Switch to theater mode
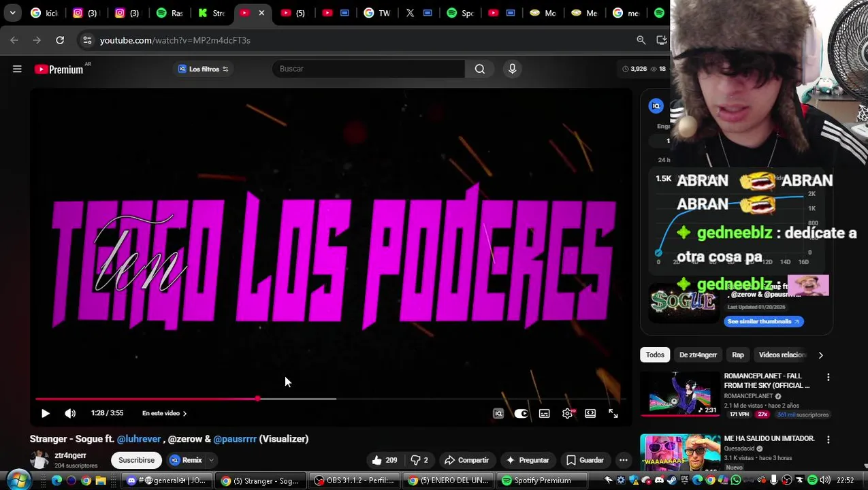The height and width of the screenshot is (490, 868). [590, 413]
